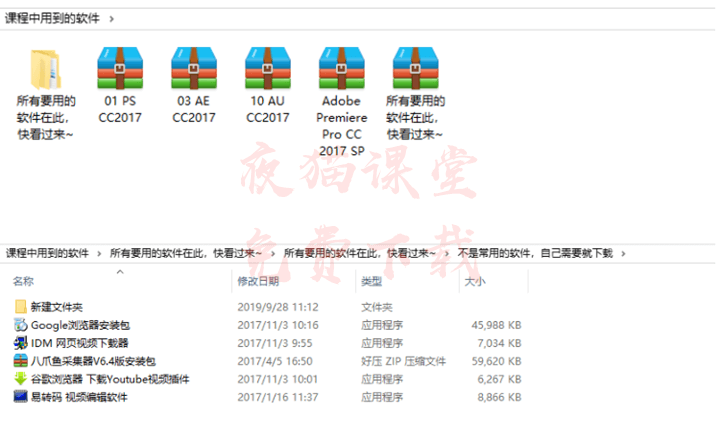Click the Google浏览器安装包 installer icon

pyautogui.click(x=20, y=325)
